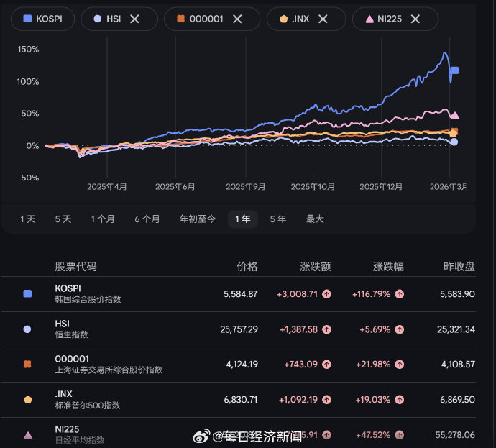Click the 涨跌额 column header

[316, 266]
